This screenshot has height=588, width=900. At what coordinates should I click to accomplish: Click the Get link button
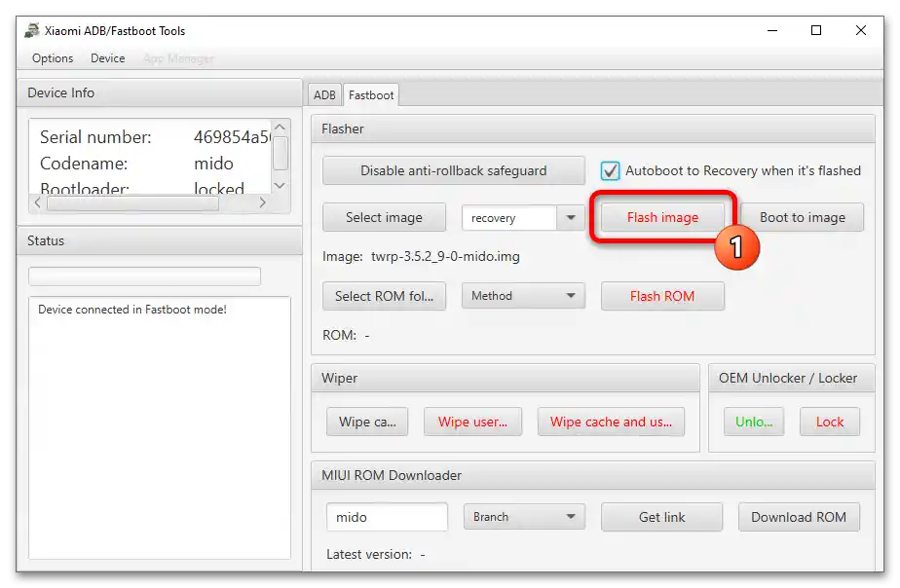(661, 517)
